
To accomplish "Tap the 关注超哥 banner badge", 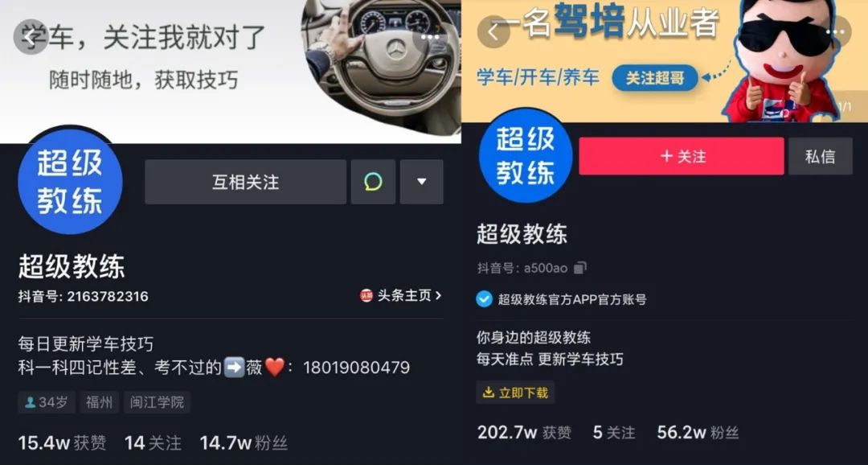I will [655, 78].
